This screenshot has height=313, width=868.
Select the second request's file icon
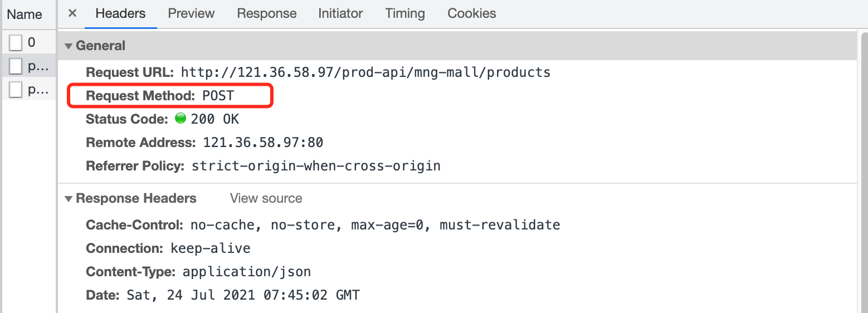(16, 66)
